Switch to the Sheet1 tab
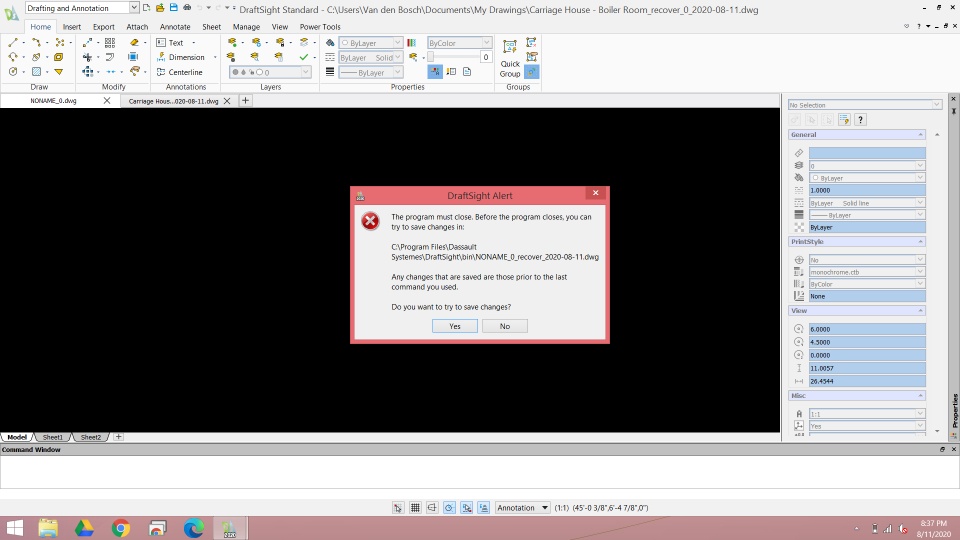Image resolution: width=960 pixels, height=540 pixels. pos(52,437)
